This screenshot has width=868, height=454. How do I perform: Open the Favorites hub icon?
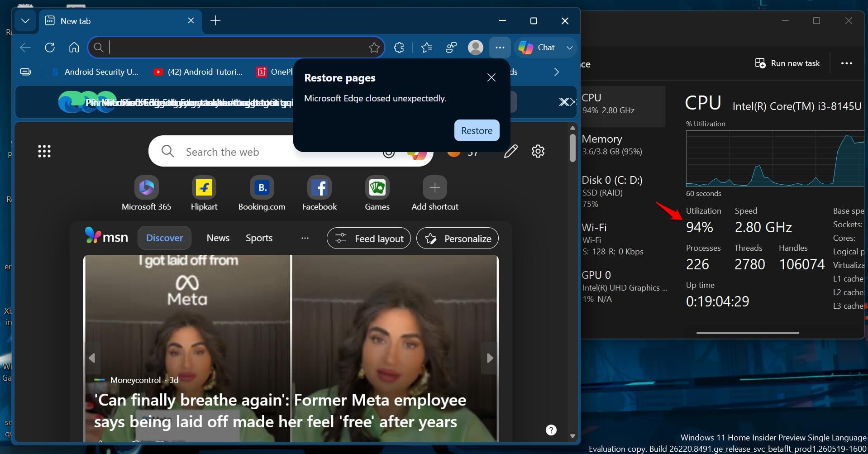(x=427, y=48)
